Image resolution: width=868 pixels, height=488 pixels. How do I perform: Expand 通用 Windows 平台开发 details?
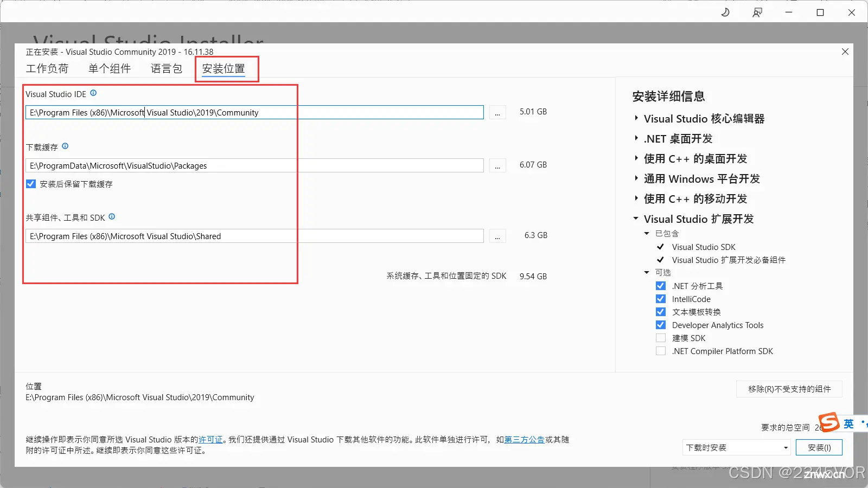(636, 178)
